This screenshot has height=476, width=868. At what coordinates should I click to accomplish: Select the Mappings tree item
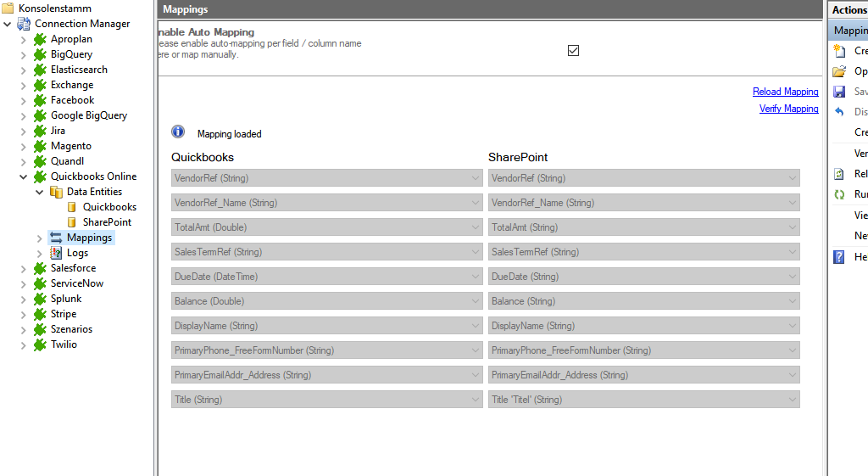pos(89,238)
